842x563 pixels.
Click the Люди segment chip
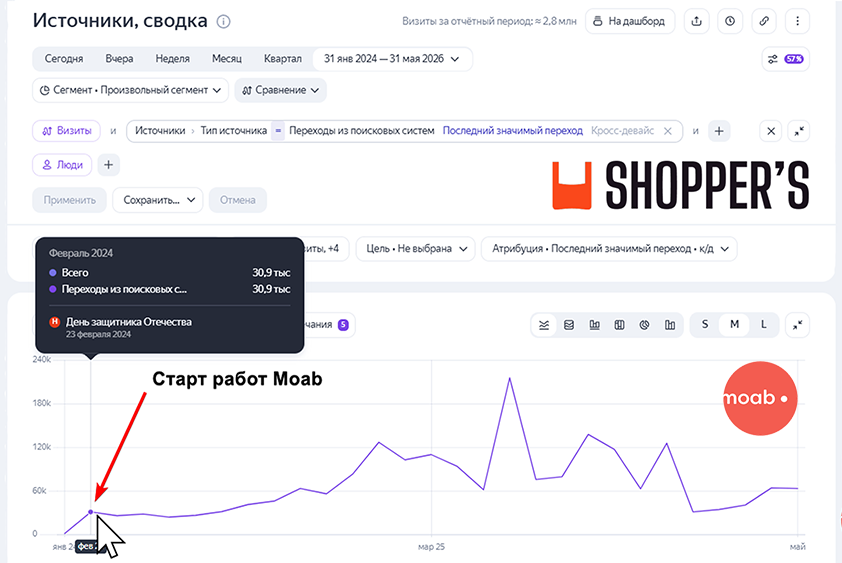click(62, 165)
